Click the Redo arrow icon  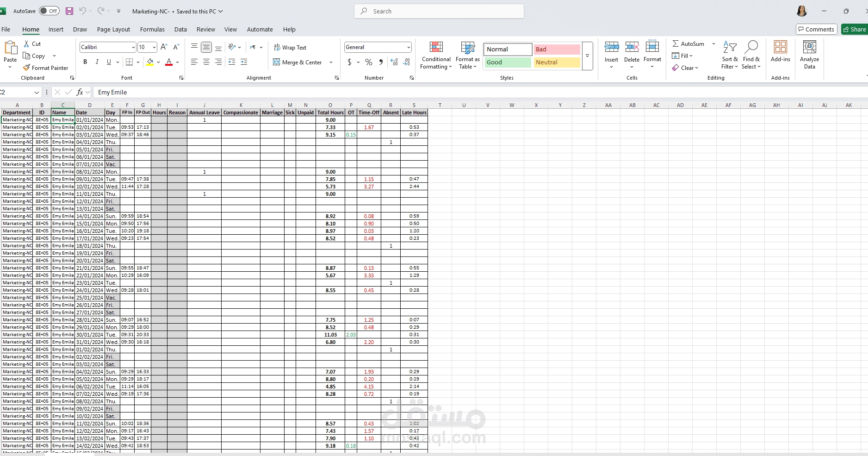(100, 11)
